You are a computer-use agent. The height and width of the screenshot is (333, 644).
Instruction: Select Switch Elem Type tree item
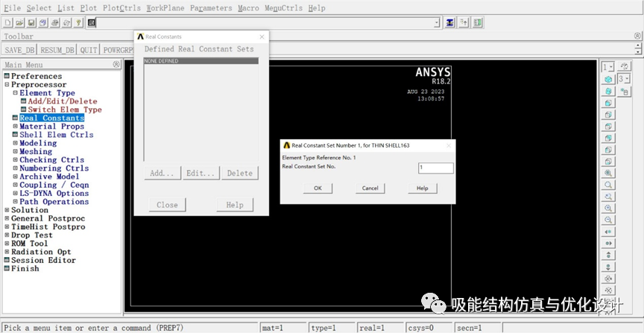tap(65, 110)
